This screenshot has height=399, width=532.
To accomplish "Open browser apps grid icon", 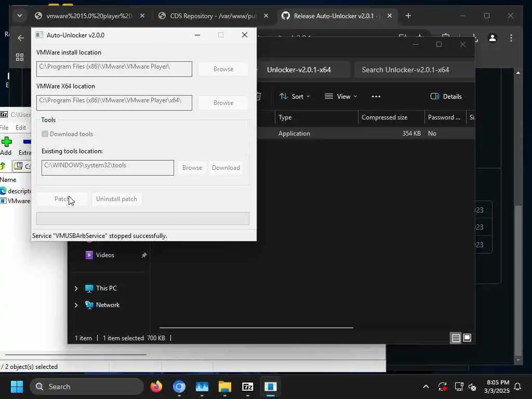I will click(20, 57).
